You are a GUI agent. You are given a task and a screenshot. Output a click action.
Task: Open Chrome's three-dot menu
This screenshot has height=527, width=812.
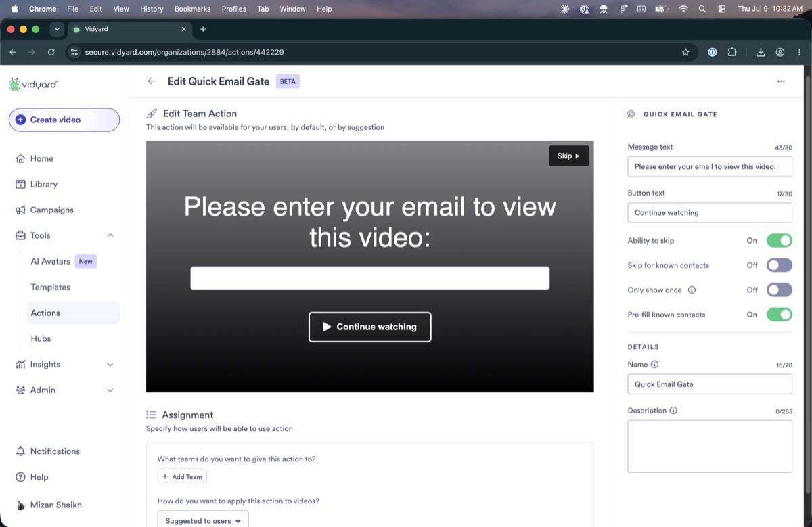(799, 52)
